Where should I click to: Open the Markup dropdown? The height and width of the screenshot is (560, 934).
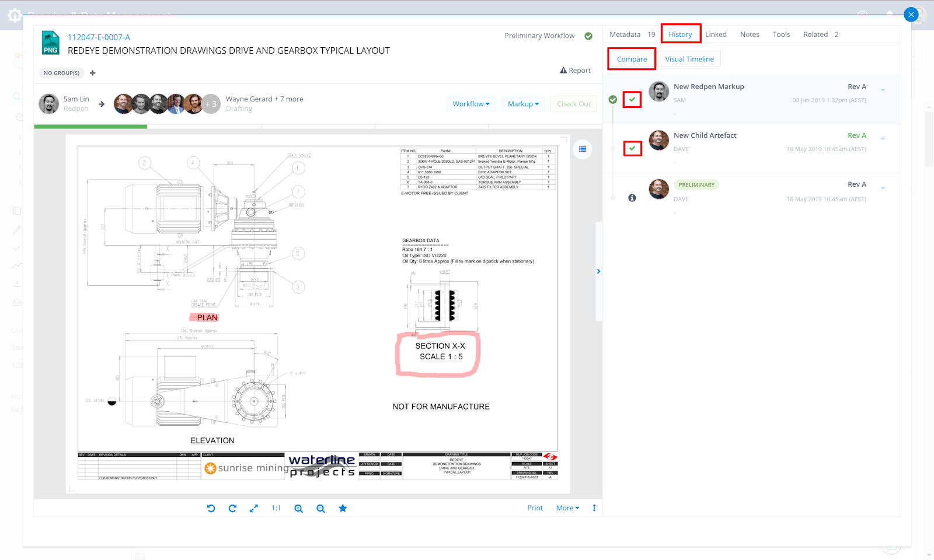pos(523,104)
